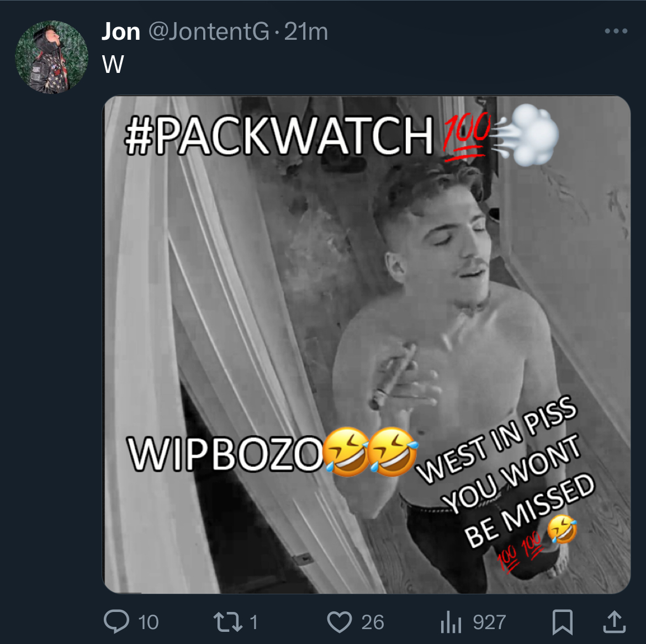The height and width of the screenshot is (644, 646).
Task: Click the like count 26
Action: 373,622
